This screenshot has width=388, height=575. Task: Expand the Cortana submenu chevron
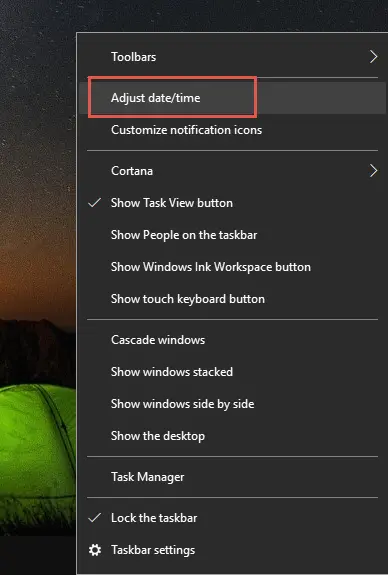(x=373, y=171)
